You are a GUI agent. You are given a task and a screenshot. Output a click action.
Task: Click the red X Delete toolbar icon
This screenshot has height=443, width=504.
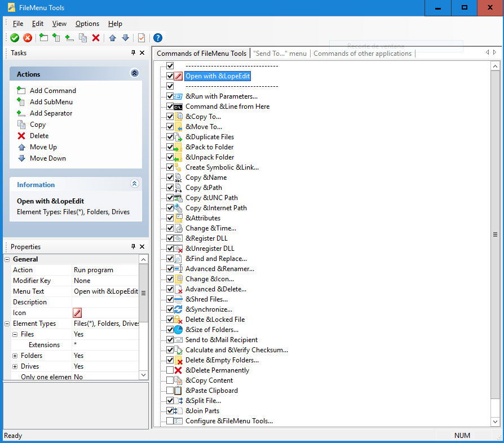[x=96, y=38]
